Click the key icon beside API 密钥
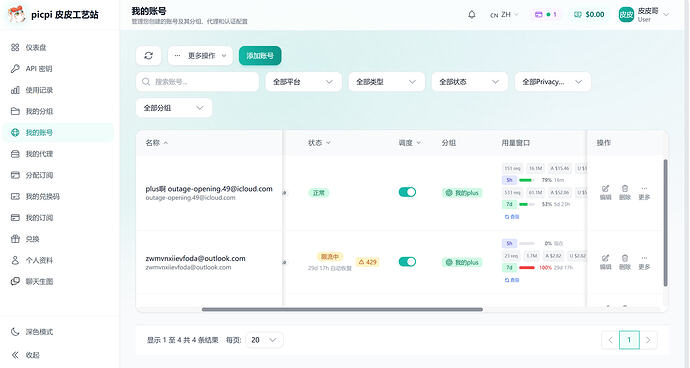The width and height of the screenshot is (690, 368). pyautogui.click(x=15, y=69)
